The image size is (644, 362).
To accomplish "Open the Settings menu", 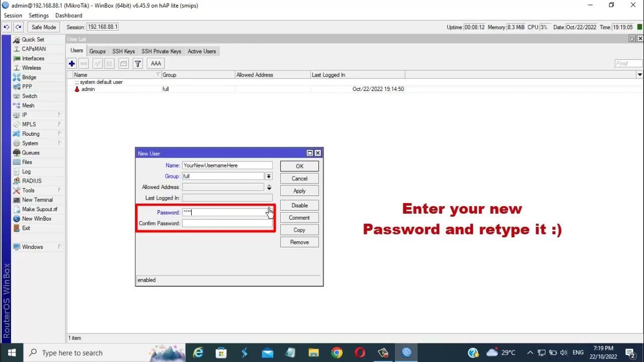I will tap(39, 16).
